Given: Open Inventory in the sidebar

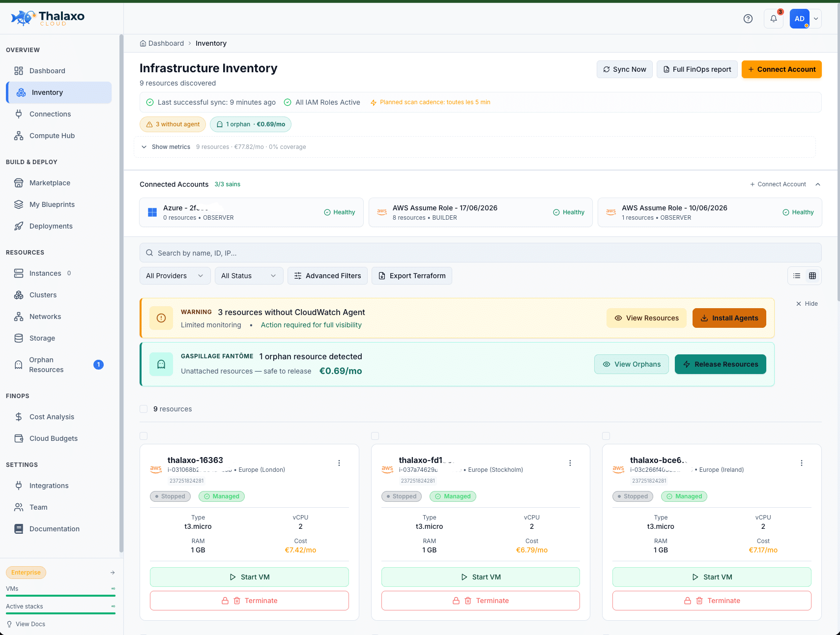Looking at the screenshot, I should tap(59, 92).
